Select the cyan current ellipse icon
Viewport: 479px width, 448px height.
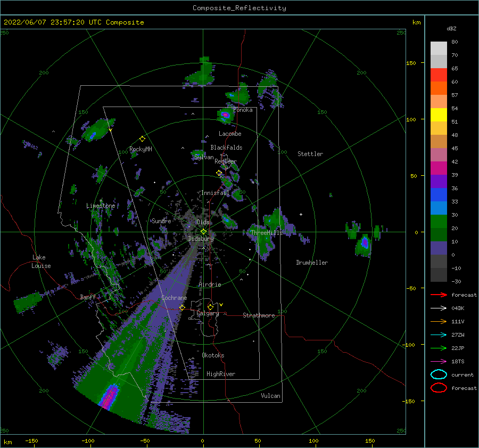439,374
